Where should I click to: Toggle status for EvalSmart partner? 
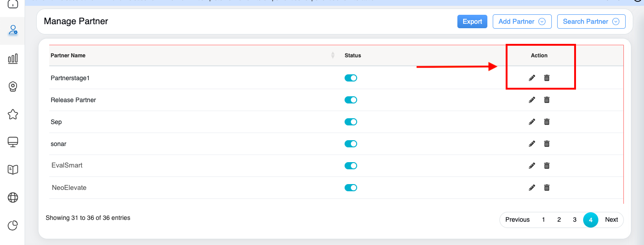point(350,166)
